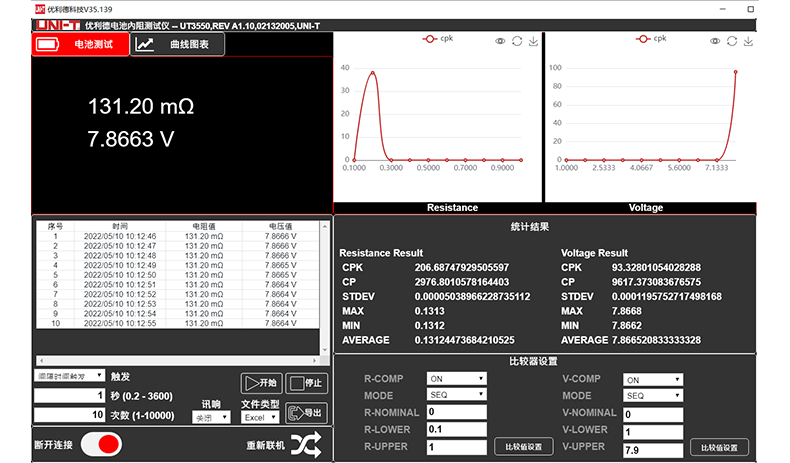The height and width of the screenshot is (463, 790).
Task: Click resistance AVERAGE value 0.13124473684210525
Action: click(465, 340)
